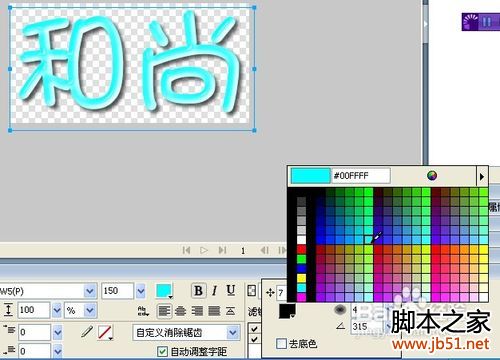The width and height of the screenshot is (500, 360).
Task: Toggle the 自动调整字距 auto kerning checkbox
Action: tap(162, 351)
